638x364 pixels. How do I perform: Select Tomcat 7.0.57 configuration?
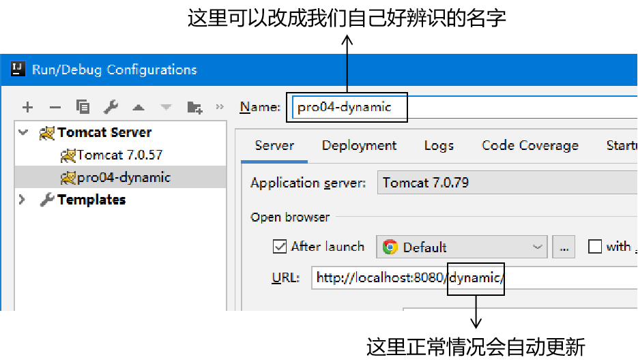click(x=120, y=155)
